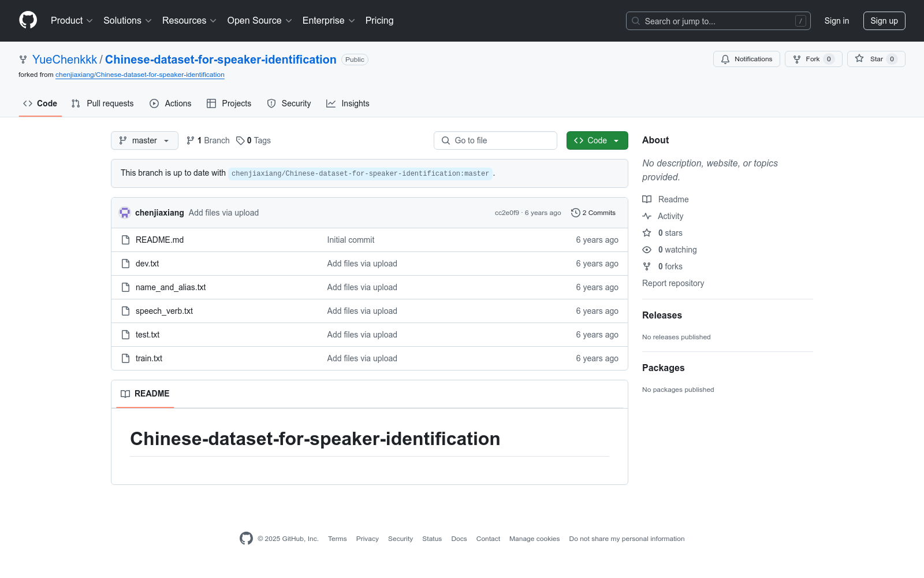Open the speech_verb.txt file
The height and width of the screenshot is (578, 924).
(x=164, y=311)
